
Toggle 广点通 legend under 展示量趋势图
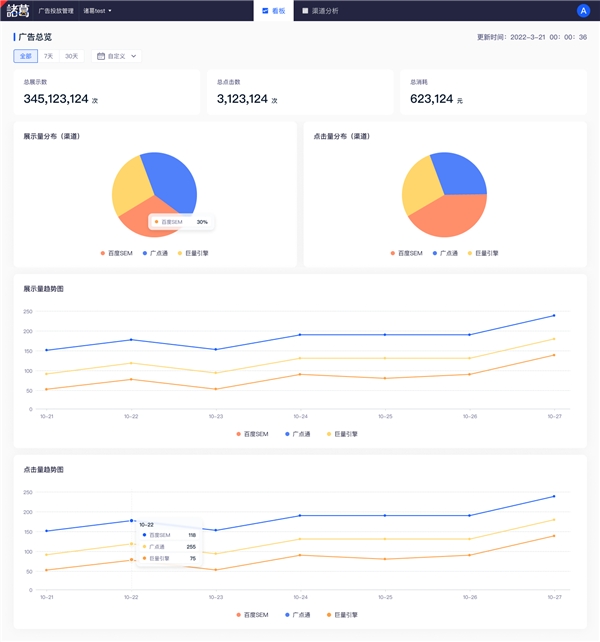point(298,434)
